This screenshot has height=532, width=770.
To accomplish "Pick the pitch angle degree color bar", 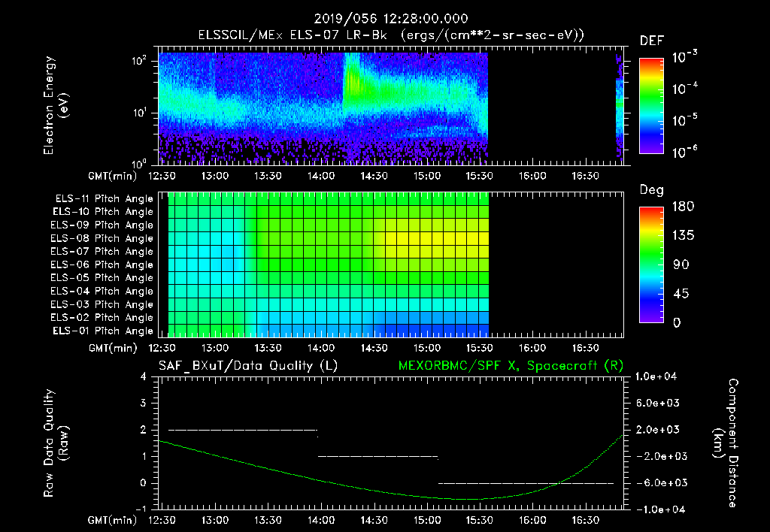I will (651, 264).
